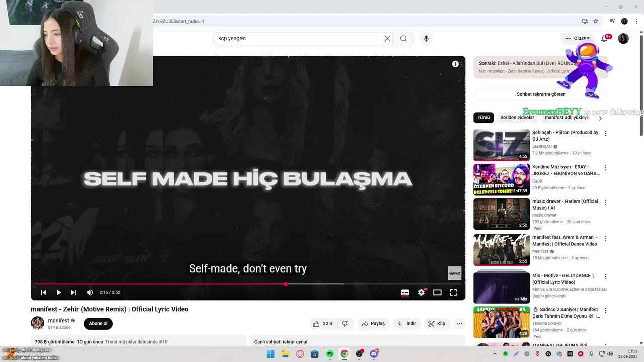Open options for Kendine Müzisyen video

[x=606, y=167]
